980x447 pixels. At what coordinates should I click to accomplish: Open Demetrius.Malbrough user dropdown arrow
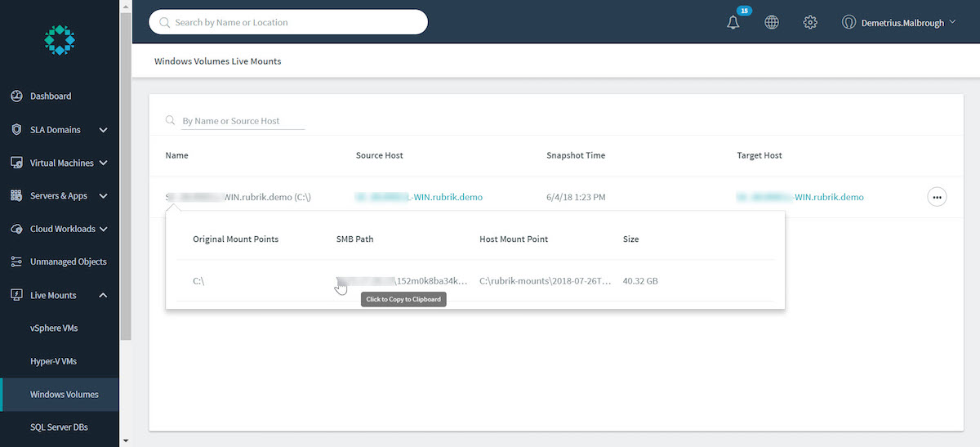coord(952,23)
